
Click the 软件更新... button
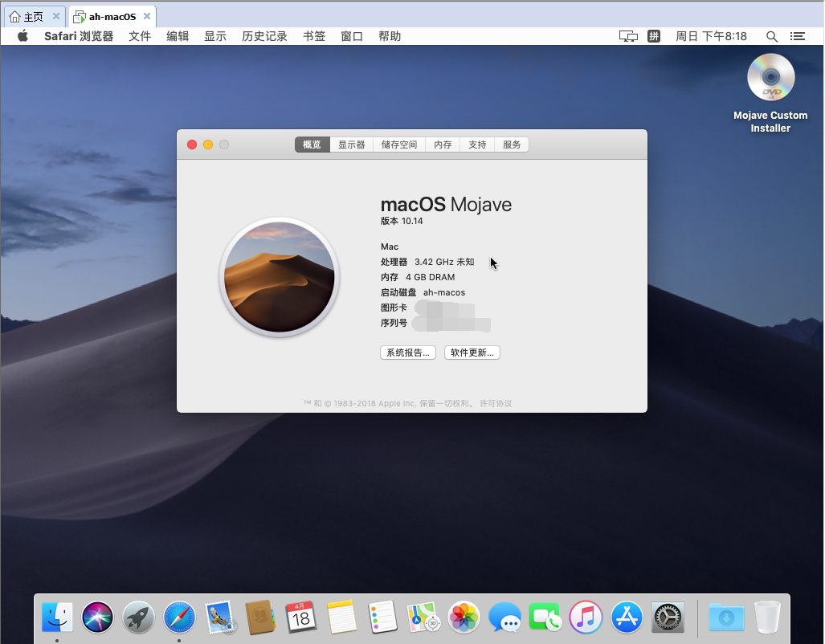coord(472,353)
